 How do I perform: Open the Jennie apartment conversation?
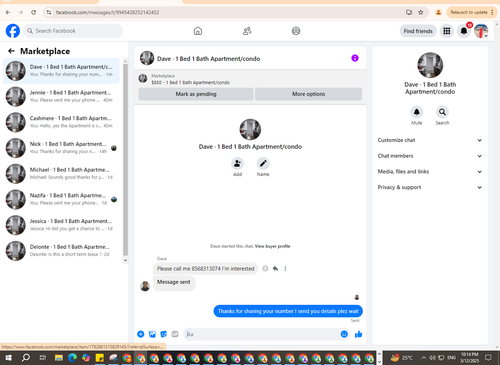pos(61,96)
